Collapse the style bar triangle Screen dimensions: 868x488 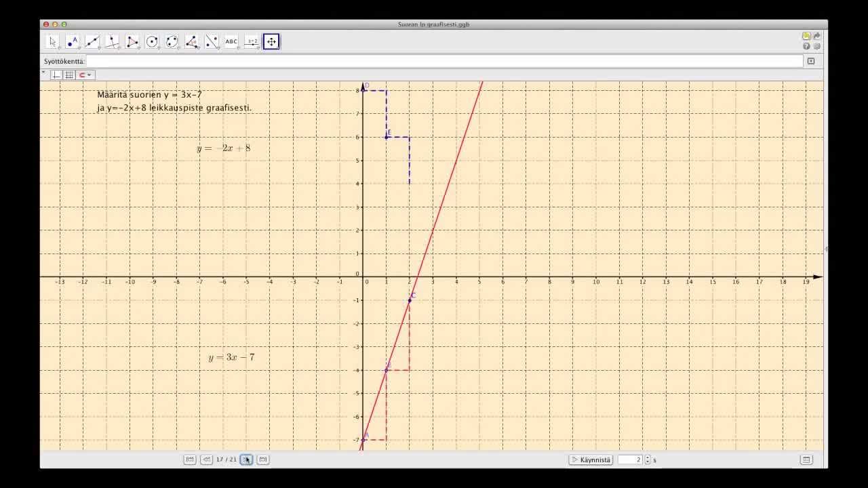(44, 72)
